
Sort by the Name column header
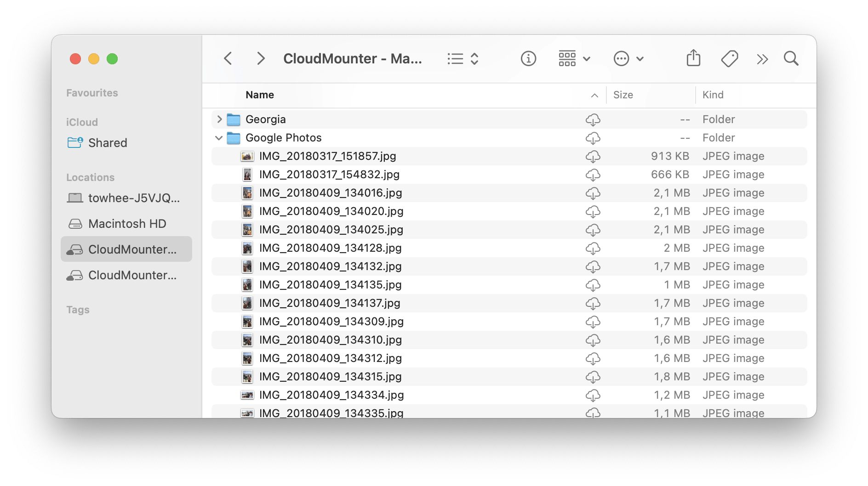pyautogui.click(x=260, y=95)
